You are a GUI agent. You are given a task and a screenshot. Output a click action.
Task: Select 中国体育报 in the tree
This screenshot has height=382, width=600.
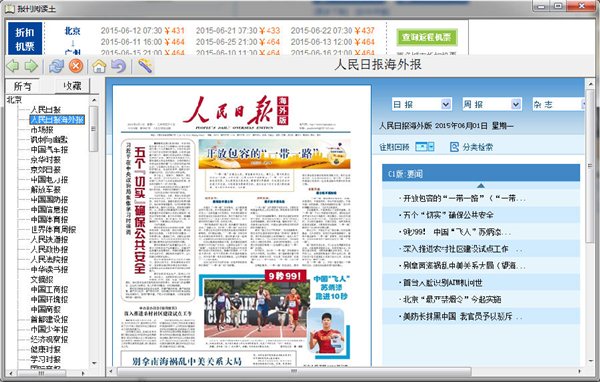[49, 220]
